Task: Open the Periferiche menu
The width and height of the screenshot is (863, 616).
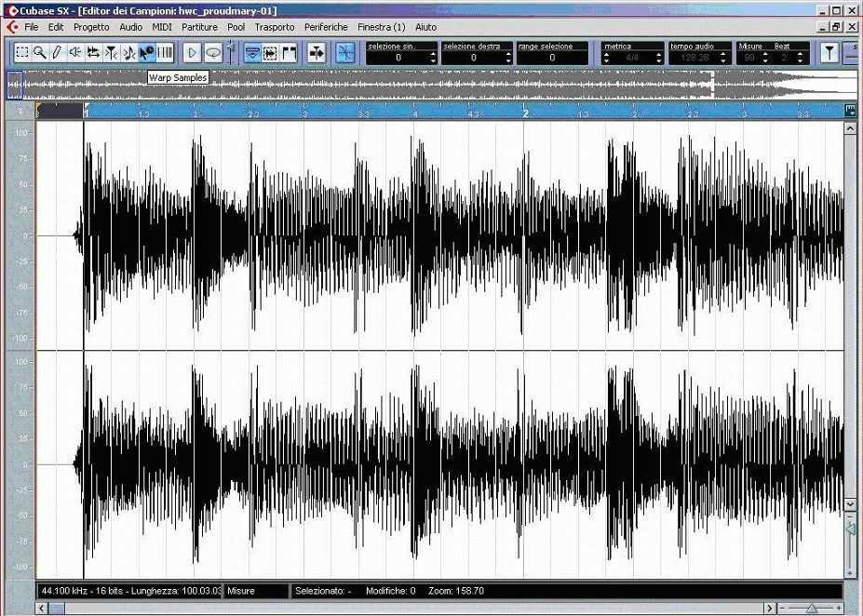Action: [326, 27]
